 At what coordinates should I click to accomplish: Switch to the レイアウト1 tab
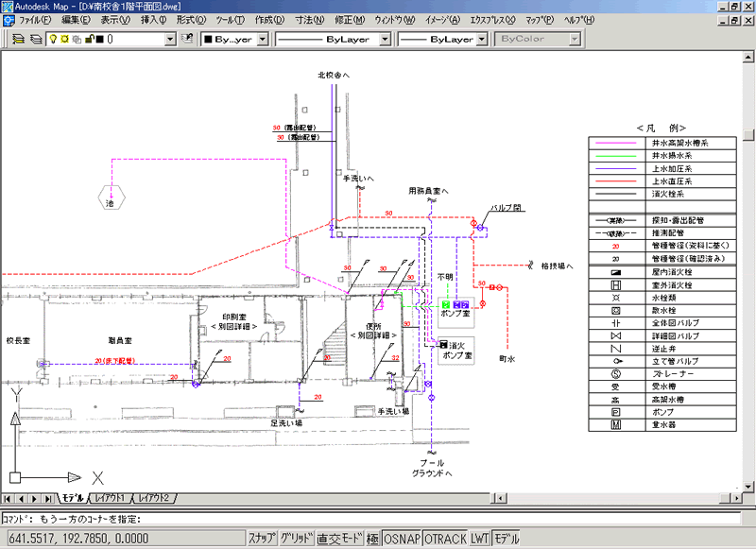click(111, 498)
